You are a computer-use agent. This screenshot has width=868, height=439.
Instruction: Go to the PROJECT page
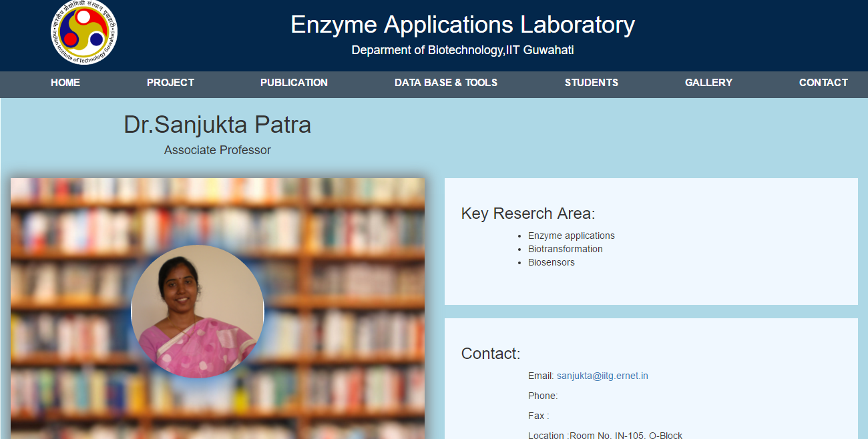[x=170, y=83]
